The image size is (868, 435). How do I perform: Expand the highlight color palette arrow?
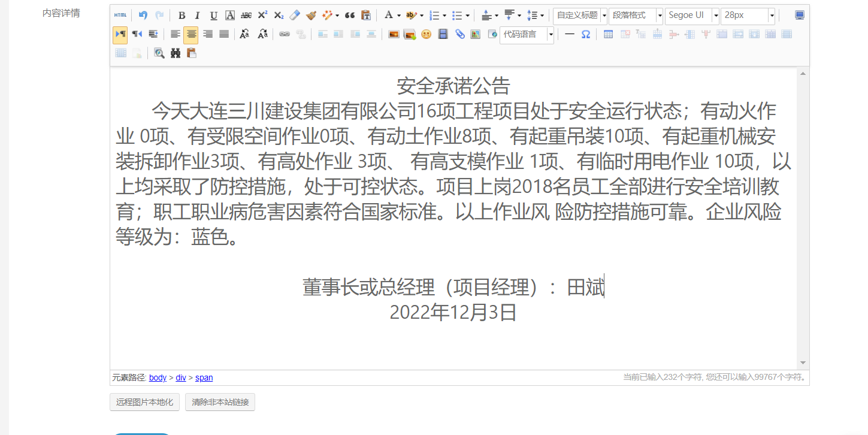(x=422, y=16)
